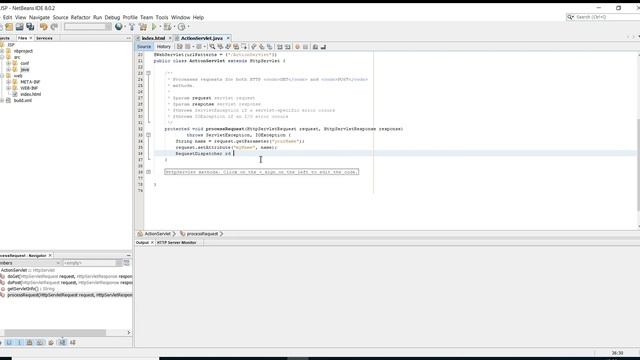
Task: Toggle Bookmark icon in editor toolbar
Action: pyautogui.click(x=269, y=47)
